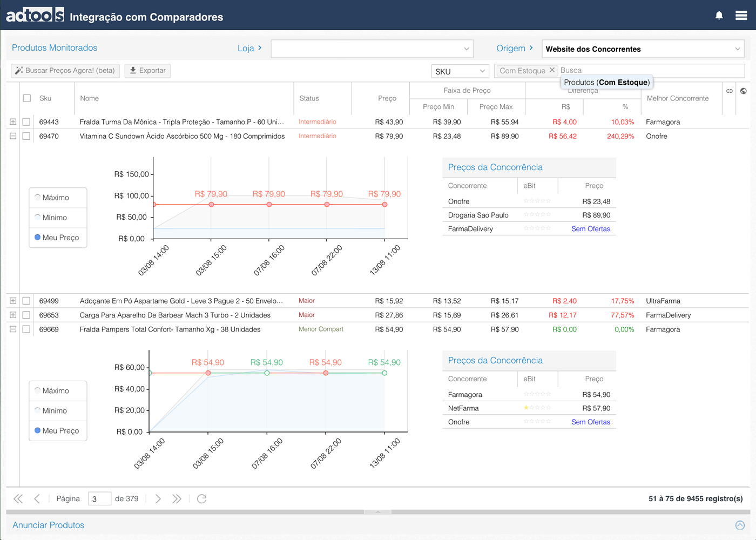Open Produtos Monitorados panel title
The height and width of the screenshot is (540, 756).
click(55, 48)
